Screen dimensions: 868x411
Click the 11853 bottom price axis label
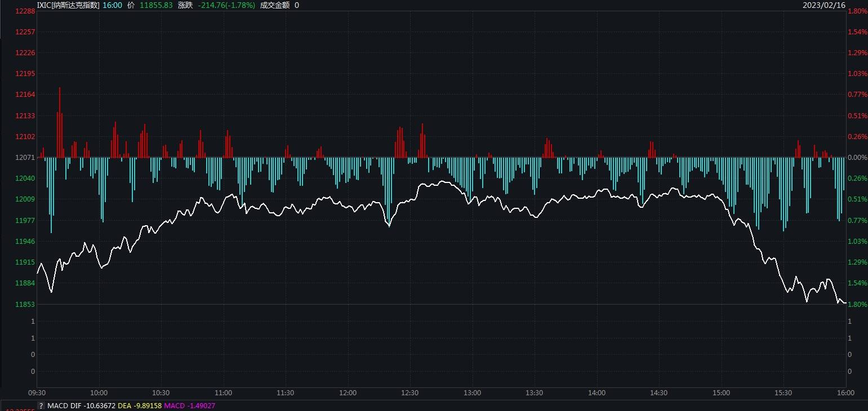[26, 305]
